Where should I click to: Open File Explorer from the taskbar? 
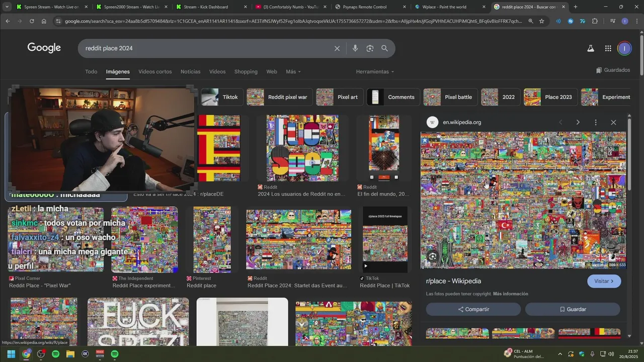pyautogui.click(x=70, y=354)
